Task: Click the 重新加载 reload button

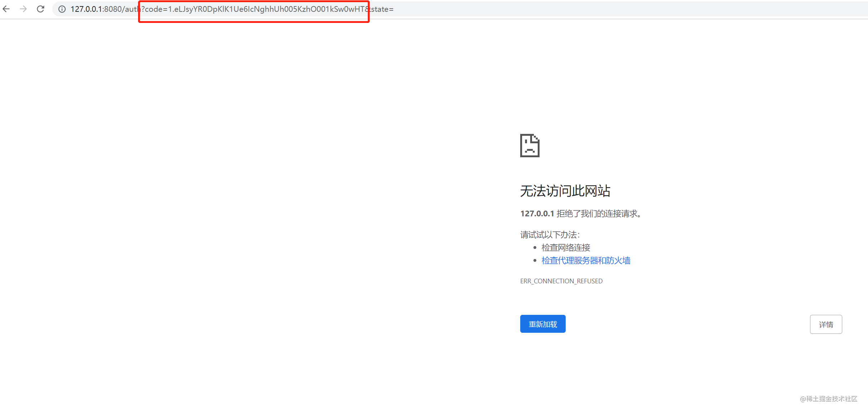Action: (542, 324)
